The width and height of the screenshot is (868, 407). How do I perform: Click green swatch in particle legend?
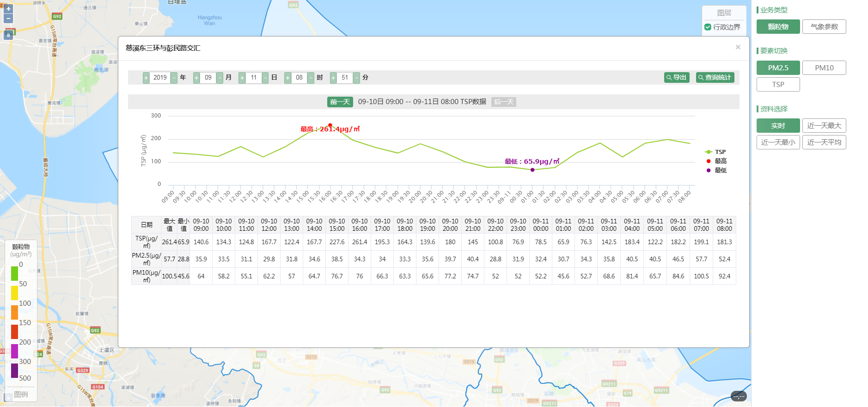14,273
